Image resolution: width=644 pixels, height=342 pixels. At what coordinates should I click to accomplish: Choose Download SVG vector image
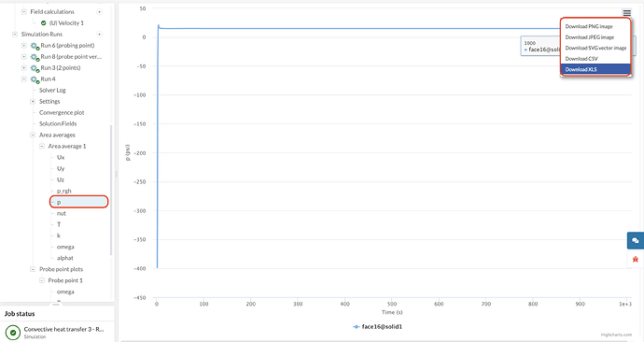pos(595,48)
